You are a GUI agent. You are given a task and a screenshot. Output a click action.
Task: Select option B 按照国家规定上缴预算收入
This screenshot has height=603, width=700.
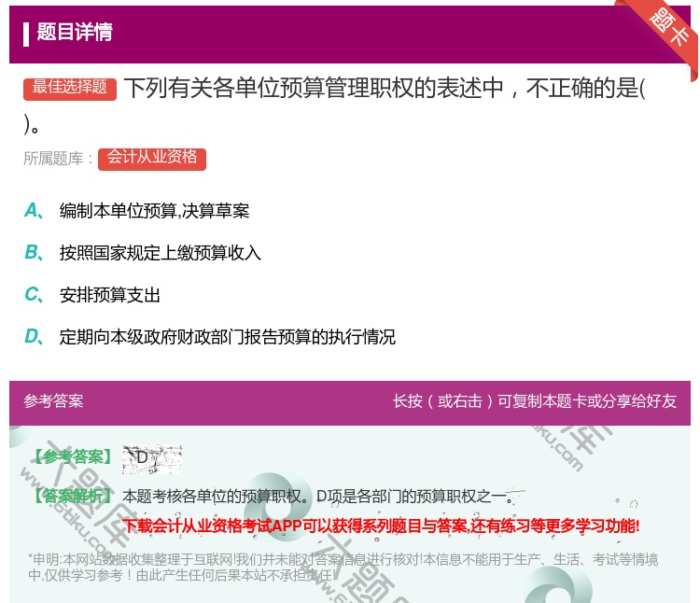160,253
